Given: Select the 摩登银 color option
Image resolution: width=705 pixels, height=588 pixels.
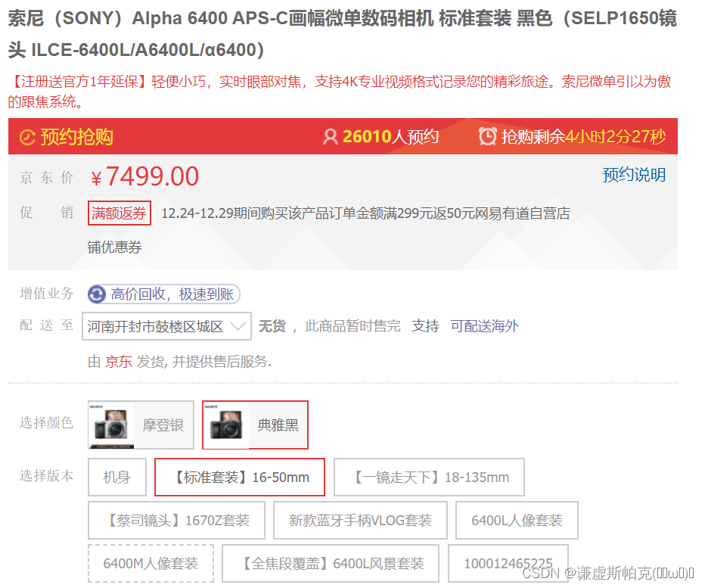Looking at the screenshot, I should pos(141,425).
